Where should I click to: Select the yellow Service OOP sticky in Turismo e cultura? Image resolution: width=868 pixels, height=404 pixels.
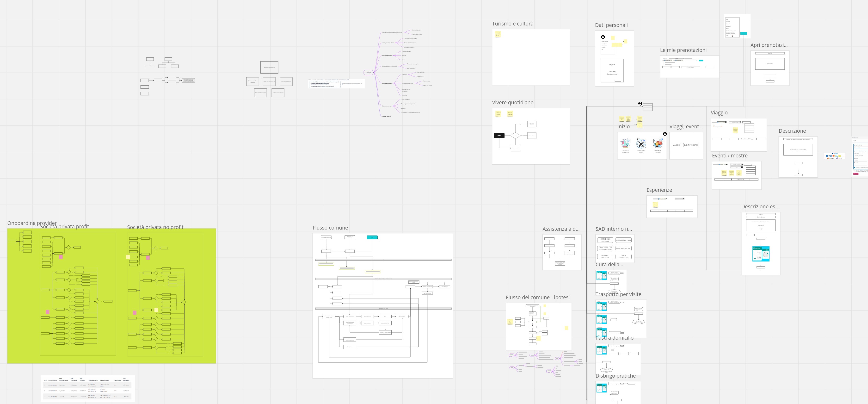coord(498,34)
